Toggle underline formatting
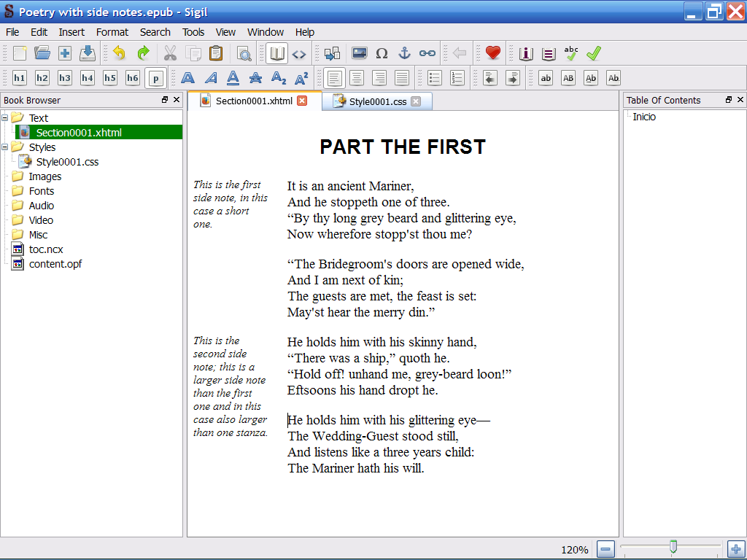Screen dimensions: 747x560 [x=233, y=78]
